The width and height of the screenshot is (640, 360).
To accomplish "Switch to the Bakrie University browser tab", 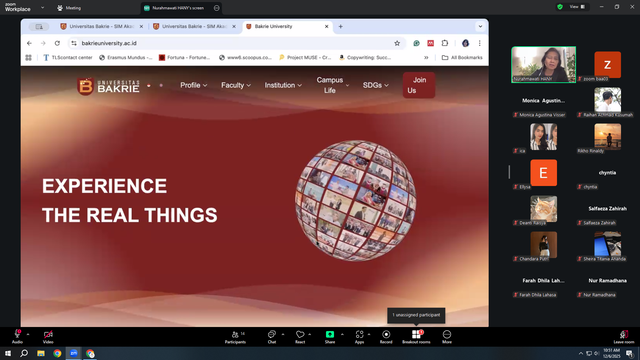I will (287, 27).
